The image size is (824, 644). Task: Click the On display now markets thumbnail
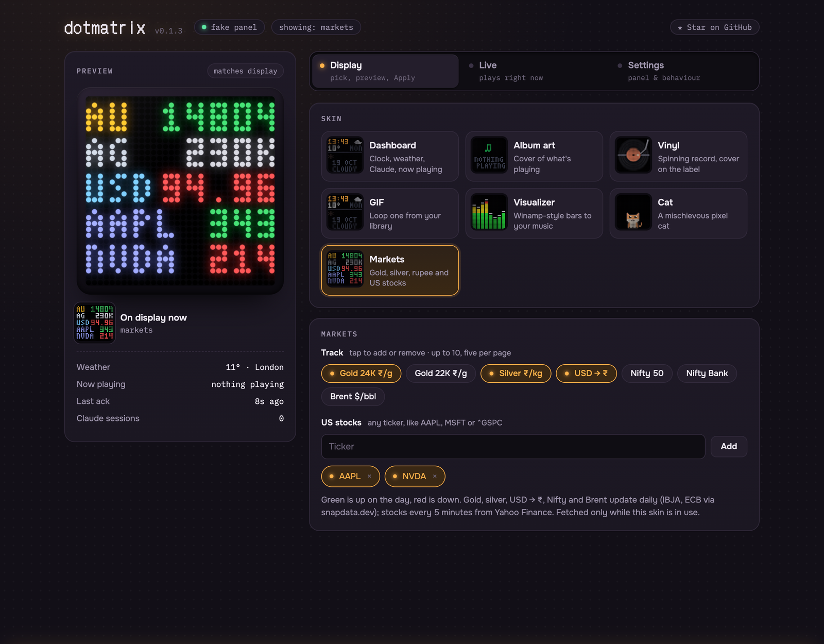pyautogui.click(x=95, y=323)
